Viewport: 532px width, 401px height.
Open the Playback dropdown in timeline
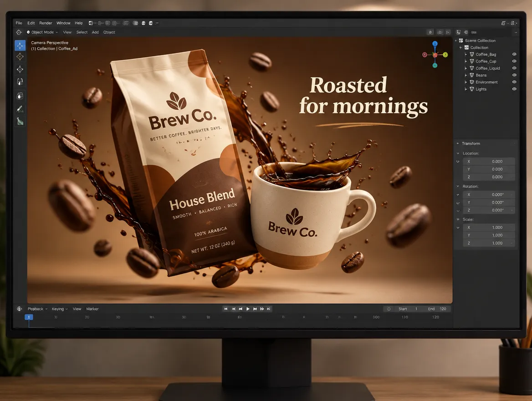pyautogui.click(x=37, y=309)
